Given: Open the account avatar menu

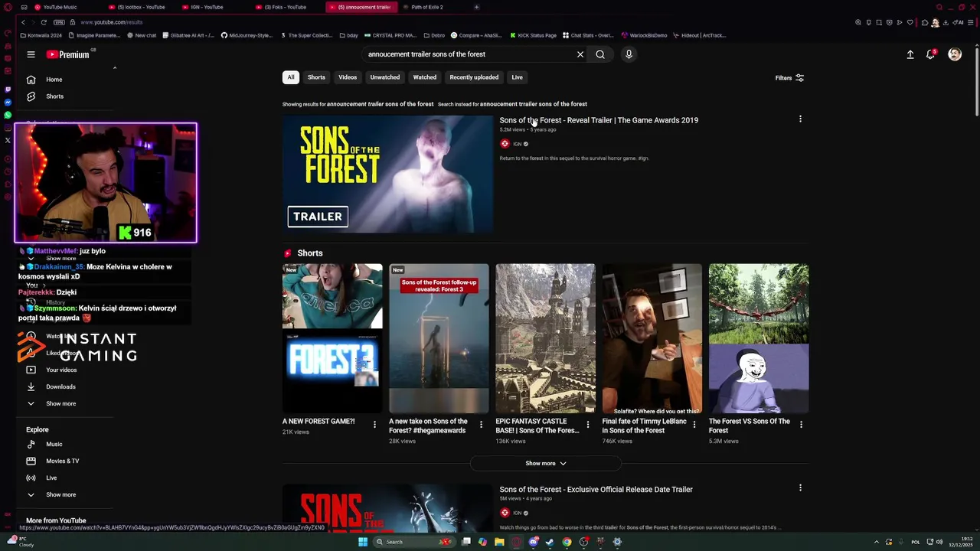Looking at the screenshot, I should pos(955,54).
